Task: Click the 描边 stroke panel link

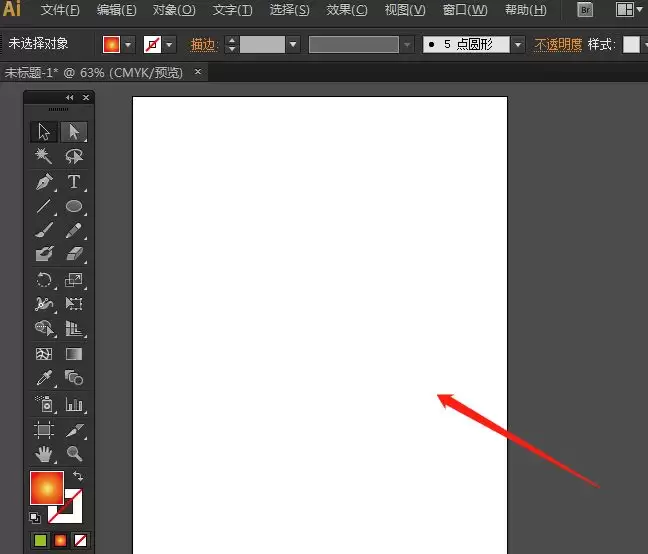Action: (x=204, y=45)
